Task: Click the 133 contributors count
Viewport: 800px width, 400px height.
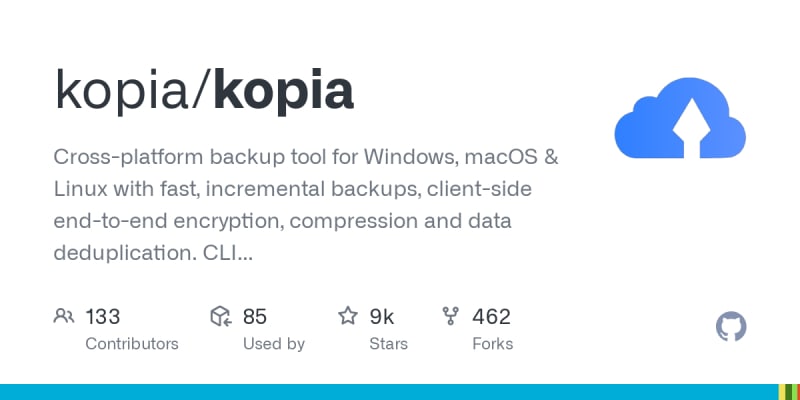Action: point(103,317)
